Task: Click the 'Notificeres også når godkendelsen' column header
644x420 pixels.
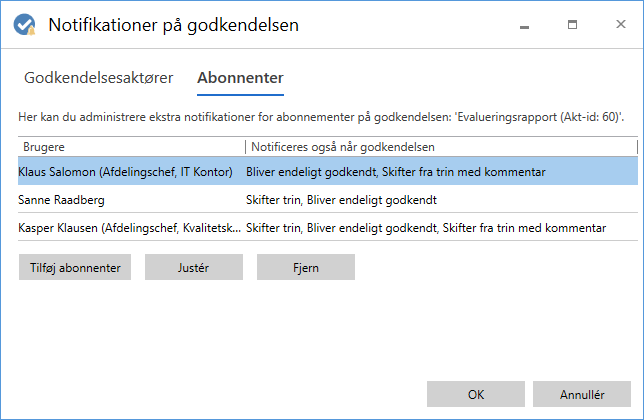Action: point(440,147)
